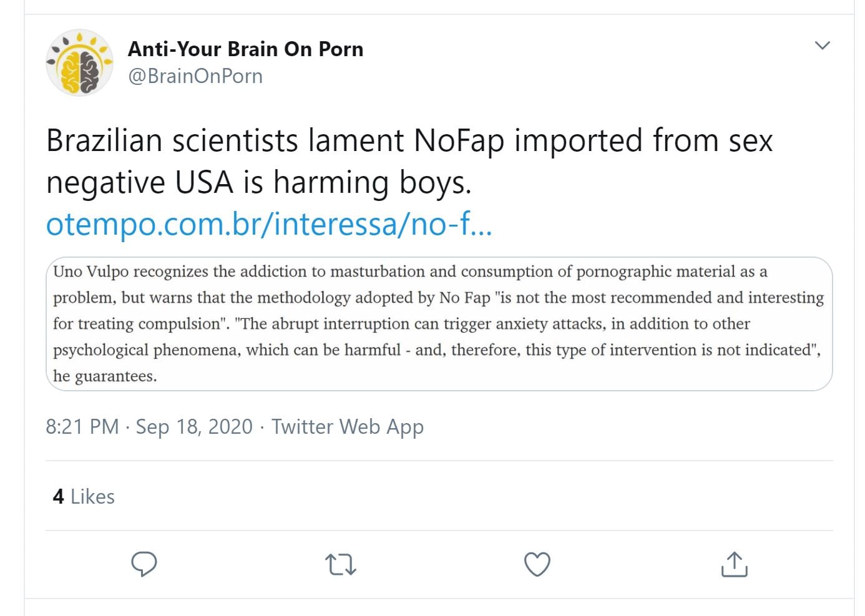Viewport: 865px width, 616px height.
Task: Click the 'negative USA is harming boys' line
Action: point(258,182)
